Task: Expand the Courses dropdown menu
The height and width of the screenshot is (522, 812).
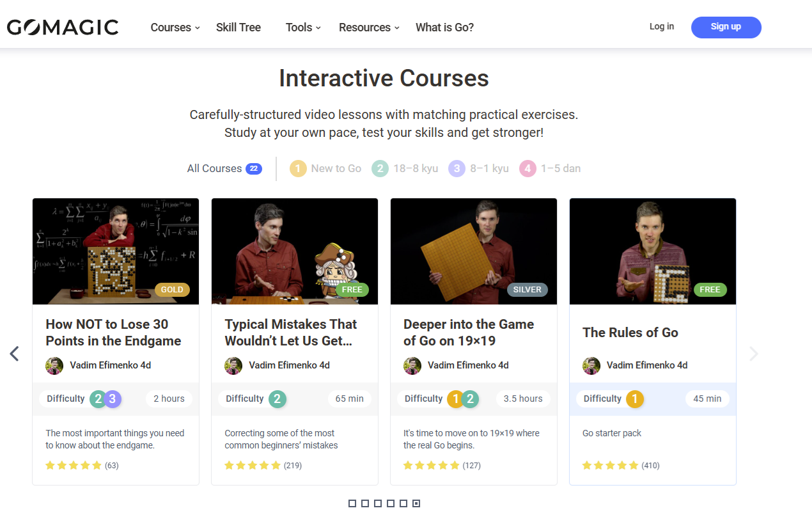Action: coord(175,28)
